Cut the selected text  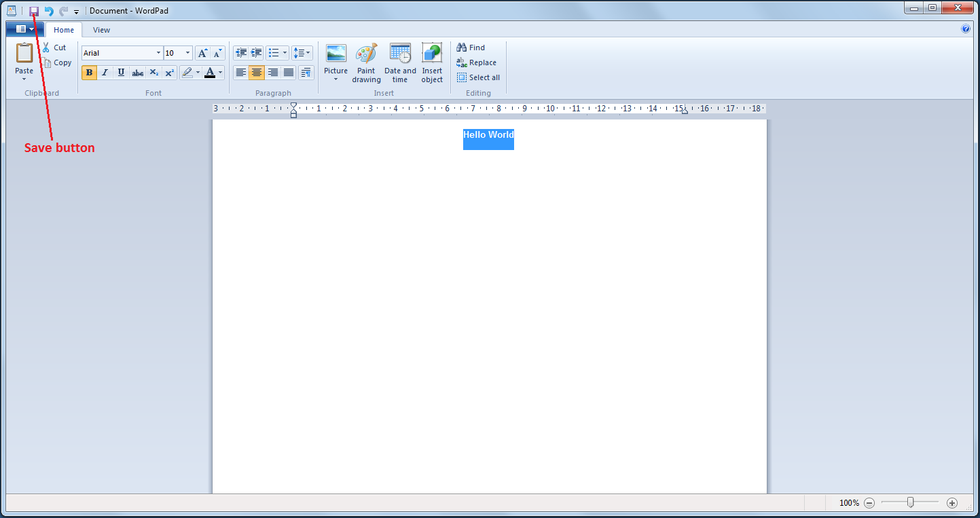(x=54, y=48)
